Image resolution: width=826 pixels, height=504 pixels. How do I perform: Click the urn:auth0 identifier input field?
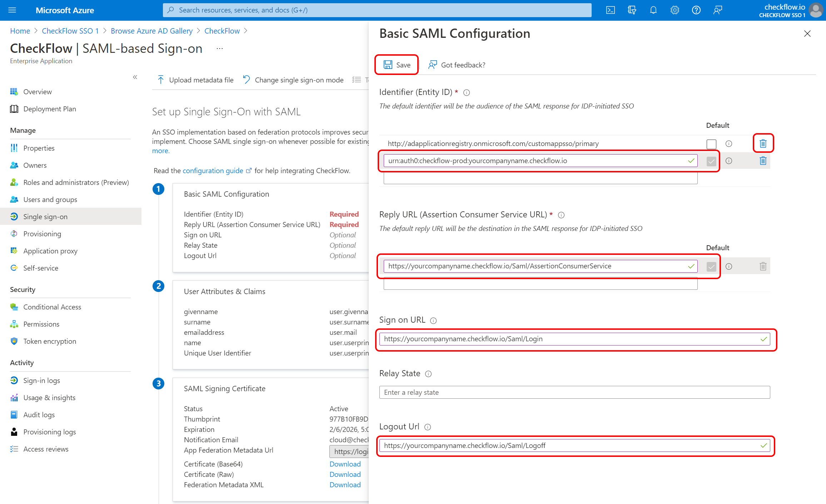pyautogui.click(x=540, y=161)
